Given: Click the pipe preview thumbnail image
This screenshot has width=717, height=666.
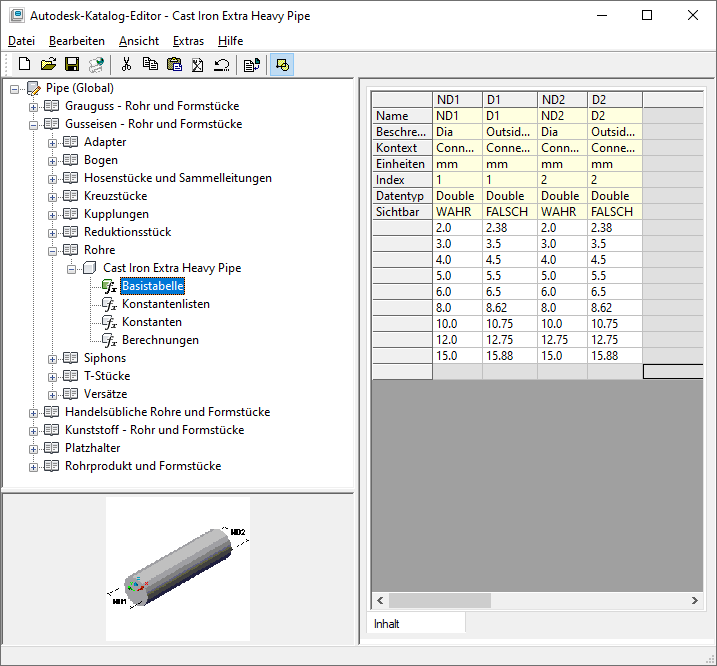Looking at the screenshot, I should 178,569.
